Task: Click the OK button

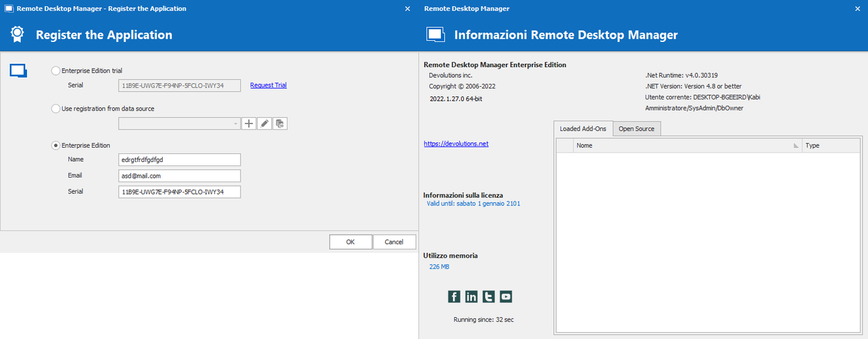Action: tap(351, 242)
